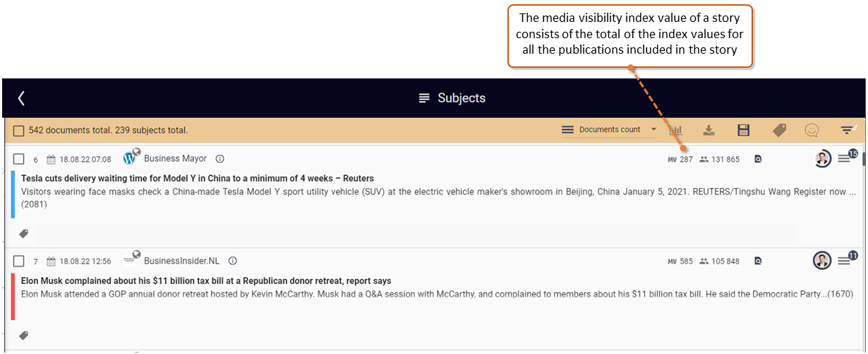Click the vertical scrollbar thumb at right edge
The height and width of the screenshot is (354, 868).
pyautogui.click(x=864, y=157)
